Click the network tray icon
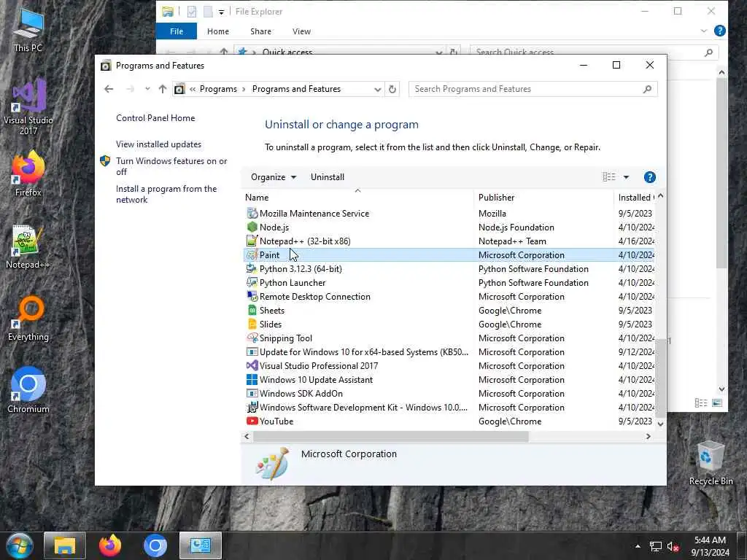The width and height of the screenshot is (747, 560). [x=655, y=547]
